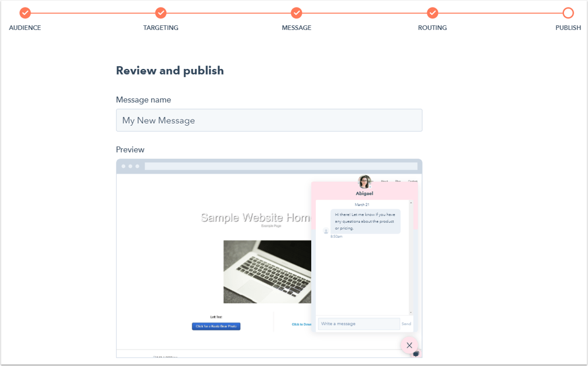Screen dimensions: 588x366
Task: Click the 'Review and publish' heading
Action: click(170, 71)
